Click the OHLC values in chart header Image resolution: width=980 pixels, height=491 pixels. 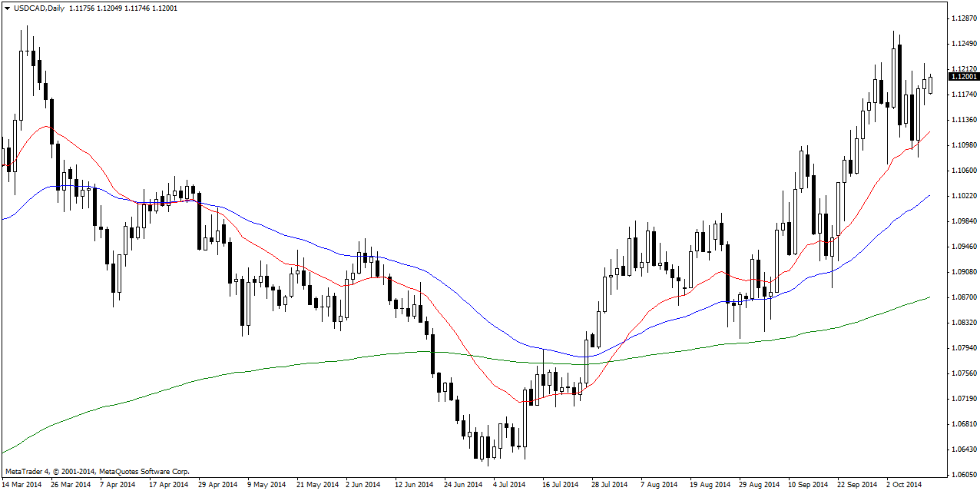(123, 8)
